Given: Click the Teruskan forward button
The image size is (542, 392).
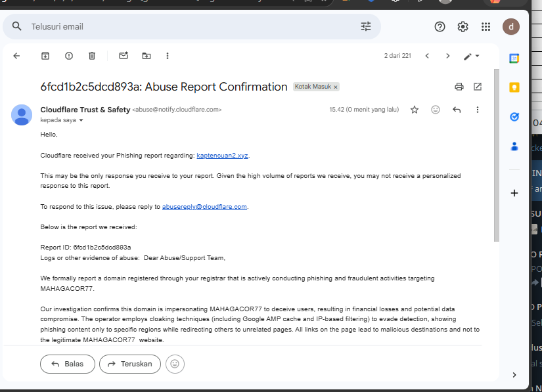Looking at the screenshot, I should 130,364.
